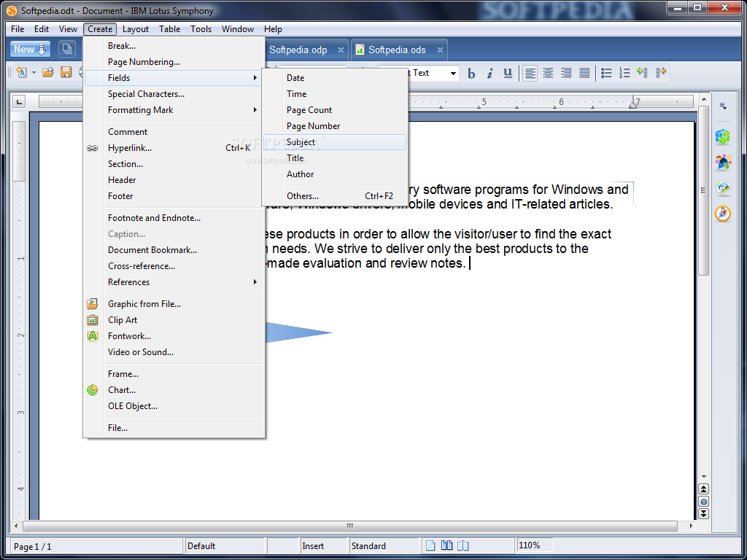
Task: Open the properties cube sidebar icon
Action: point(723,136)
